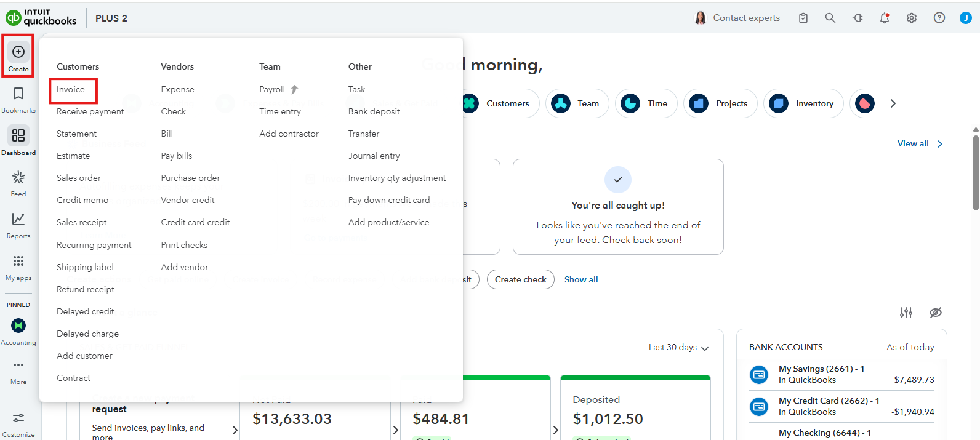Select Add contractor under Team
The width and height of the screenshot is (980, 440).
289,134
